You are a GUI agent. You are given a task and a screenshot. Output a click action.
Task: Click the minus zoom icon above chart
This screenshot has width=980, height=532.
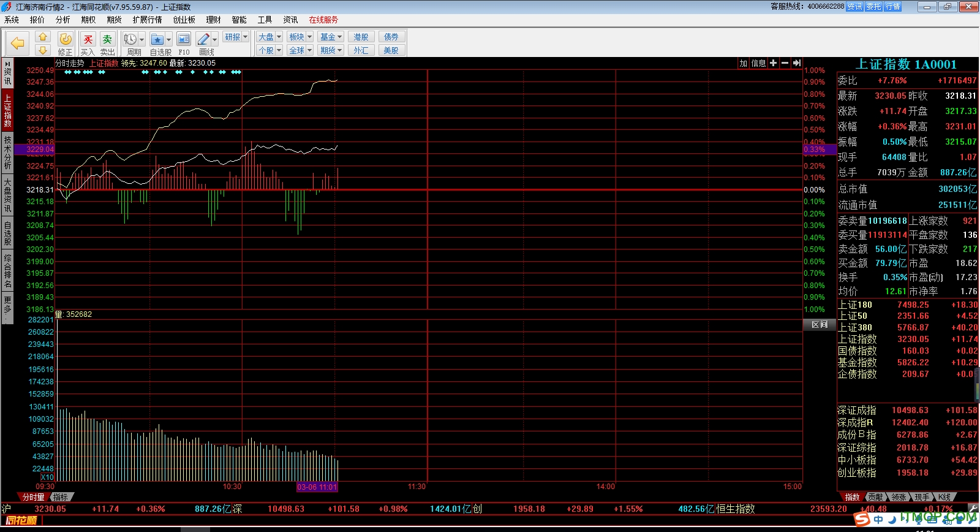(x=785, y=63)
